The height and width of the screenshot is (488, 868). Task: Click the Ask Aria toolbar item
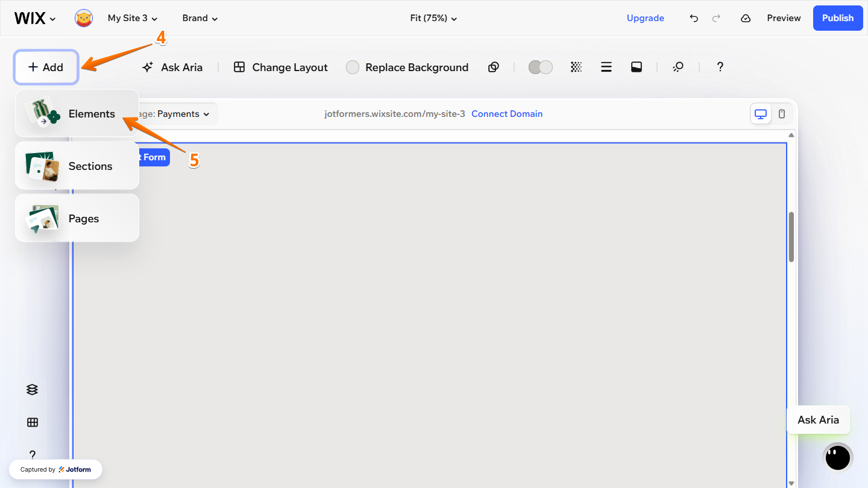[172, 67]
